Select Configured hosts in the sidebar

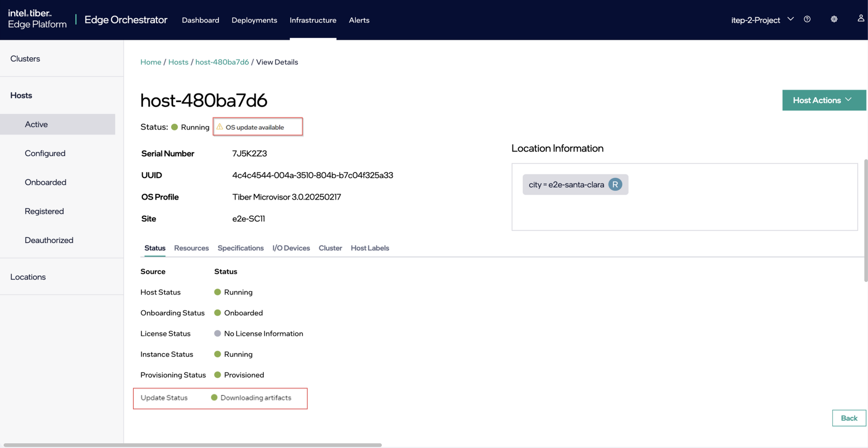click(x=45, y=153)
